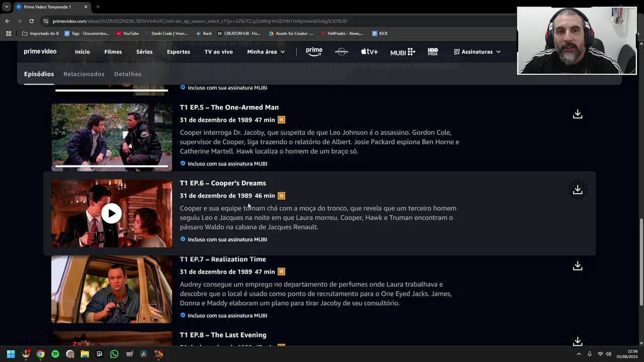This screenshot has height=362, width=644.
Task: Open DaVinci Resolve from the taskbar
Action: (x=143, y=354)
